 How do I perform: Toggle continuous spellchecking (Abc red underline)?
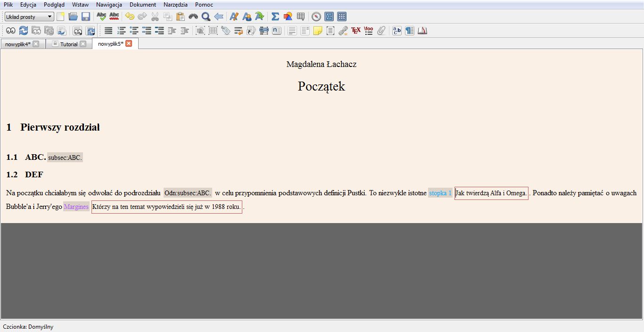pos(114,17)
